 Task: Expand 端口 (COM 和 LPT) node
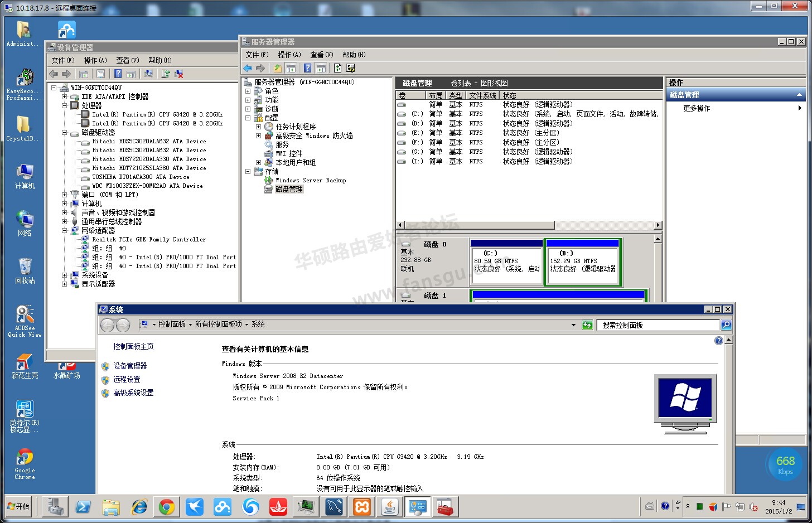point(65,195)
